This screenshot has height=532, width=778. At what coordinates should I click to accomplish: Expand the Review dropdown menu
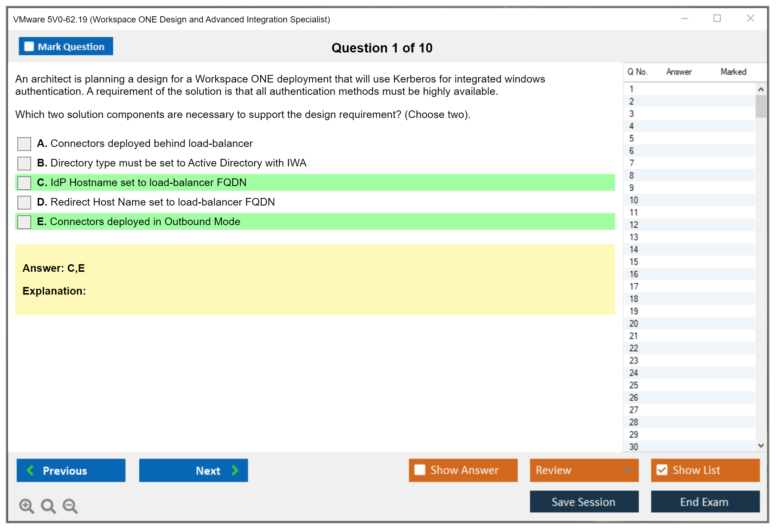[627, 470]
